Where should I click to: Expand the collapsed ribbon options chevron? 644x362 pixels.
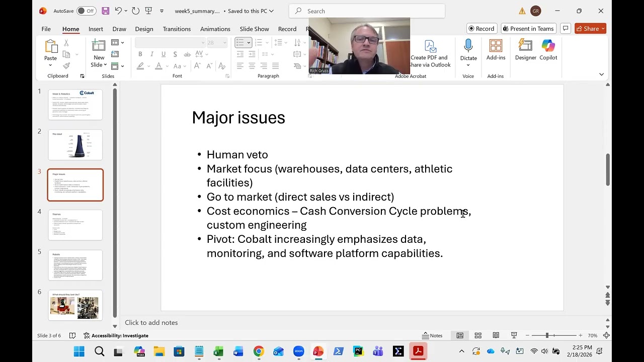coord(601,74)
